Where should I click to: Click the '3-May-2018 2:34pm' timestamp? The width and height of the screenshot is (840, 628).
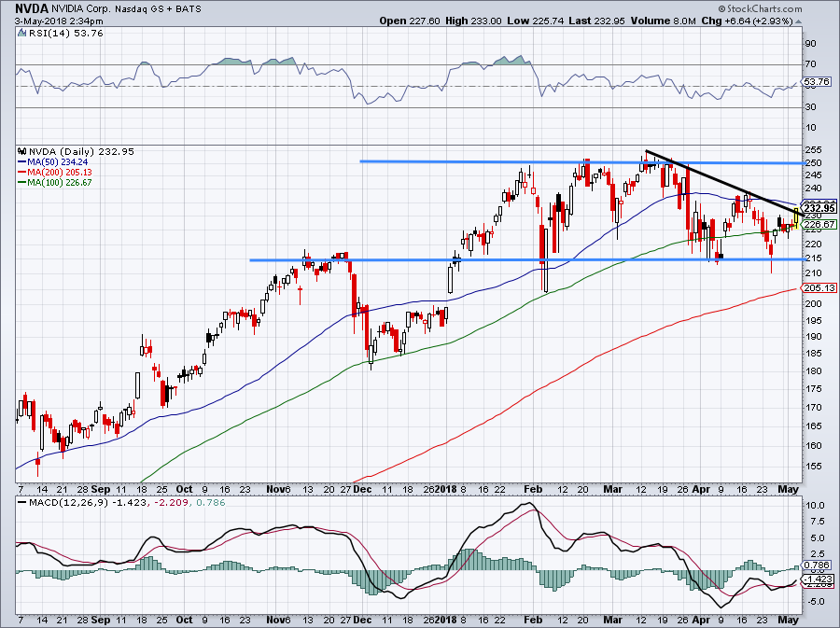pos(59,21)
